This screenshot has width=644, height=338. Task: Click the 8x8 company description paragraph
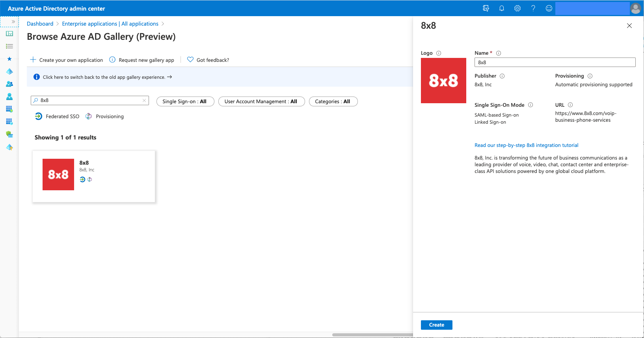pyautogui.click(x=551, y=165)
